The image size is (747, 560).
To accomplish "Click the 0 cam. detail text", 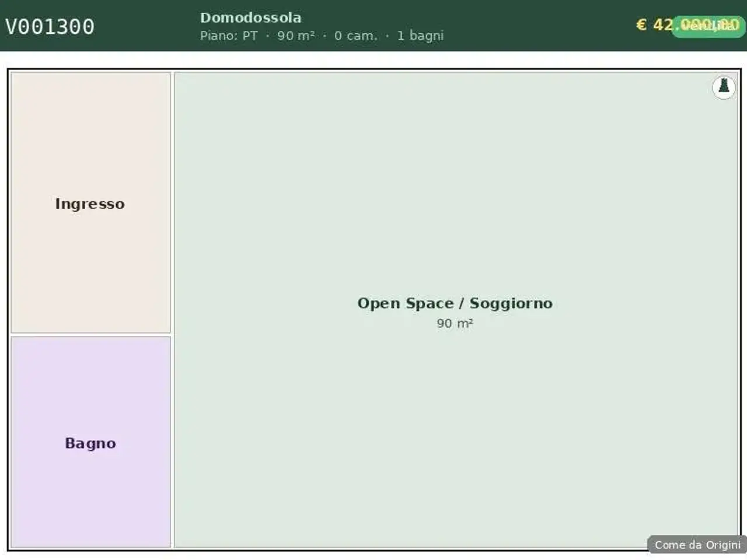I will pos(355,36).
